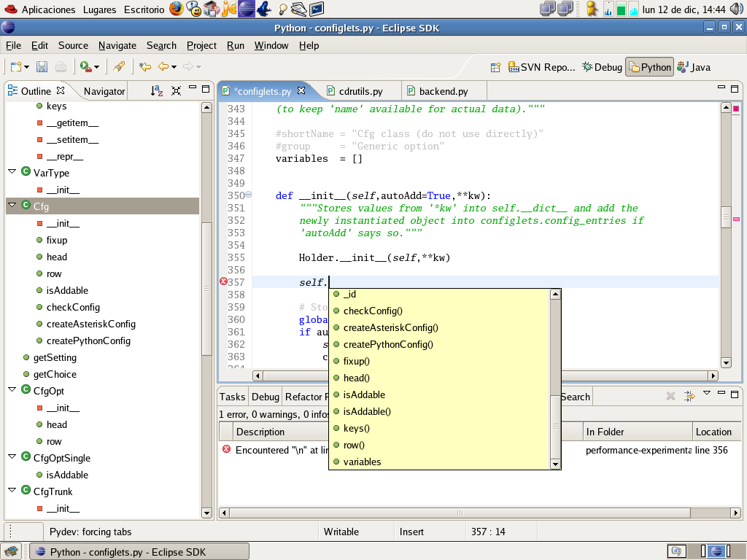The width and height of the screenshot is (747, 560).
Task: Click the Back navigation arrow
Action: click(x=163, y=66)
